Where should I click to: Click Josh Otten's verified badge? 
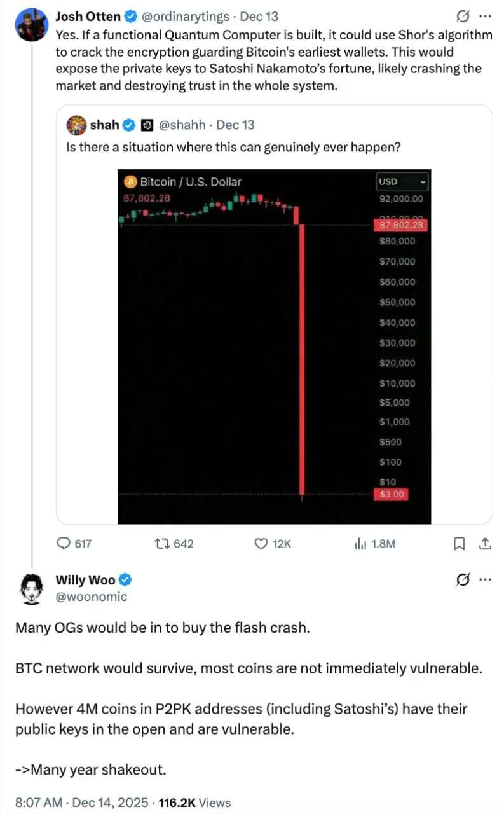click(x=130, y=16)
